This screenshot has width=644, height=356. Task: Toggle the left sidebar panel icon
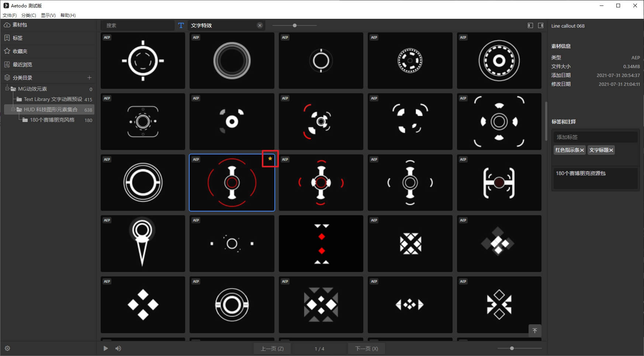[530, 25]
